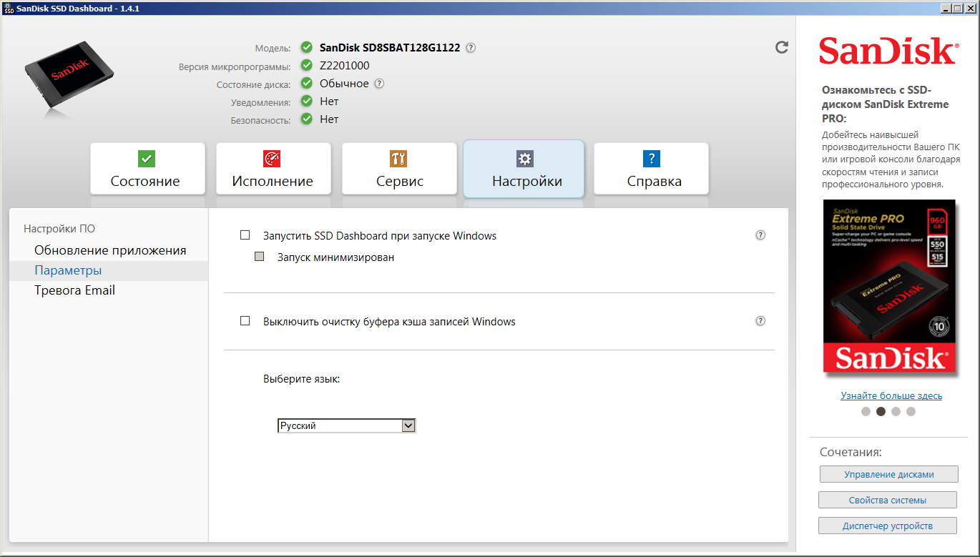Click the 'Управление дисками' button
Viewport: 980px width, 557px height.
click(x=888, y=474)
